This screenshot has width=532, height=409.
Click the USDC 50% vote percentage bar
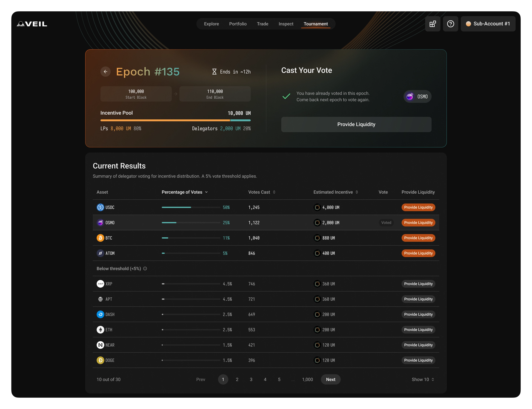191,207
